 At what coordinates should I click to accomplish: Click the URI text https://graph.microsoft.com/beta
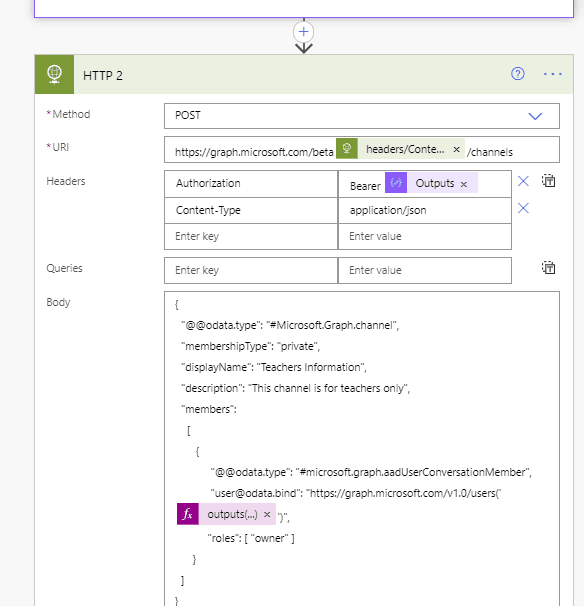tap(254, 152)
